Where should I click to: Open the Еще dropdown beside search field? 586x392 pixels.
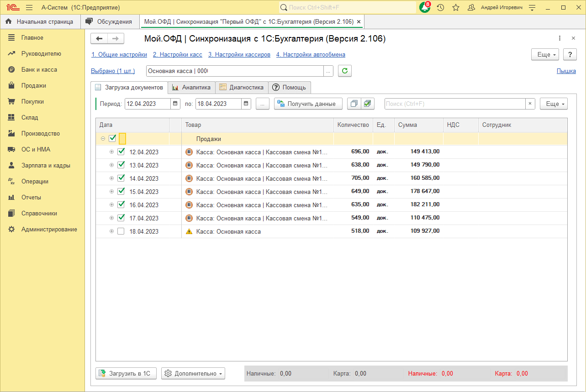pyautogui.click(x=554, y=104)
